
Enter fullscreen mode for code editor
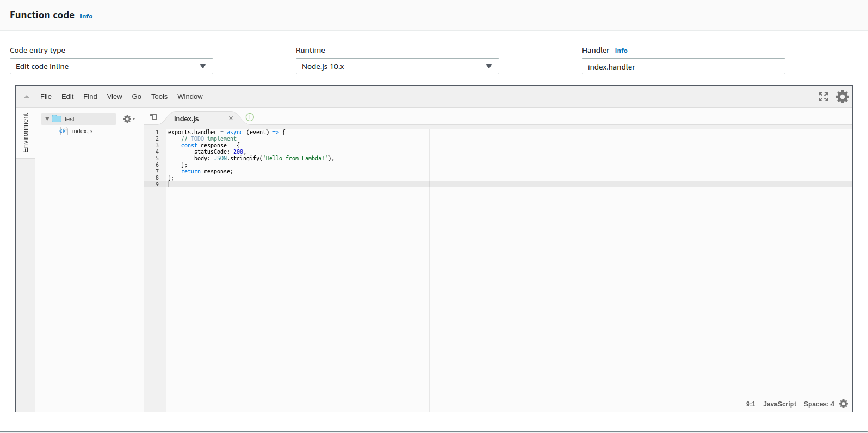(823, 97)
